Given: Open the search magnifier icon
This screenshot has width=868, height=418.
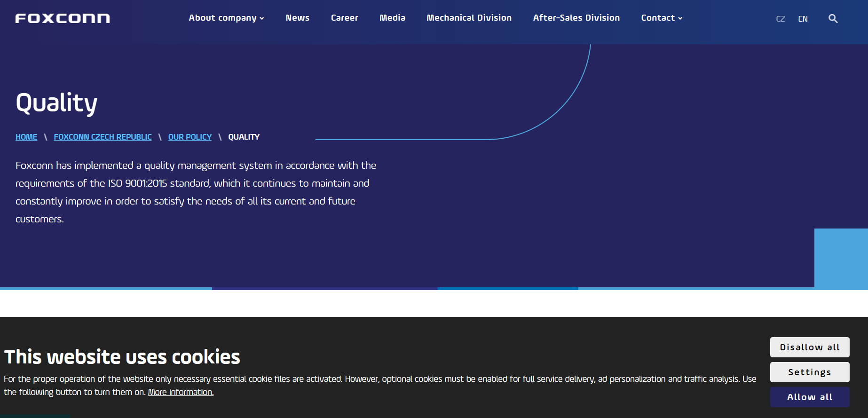Looking at the screenshot, I should (833, 19).
